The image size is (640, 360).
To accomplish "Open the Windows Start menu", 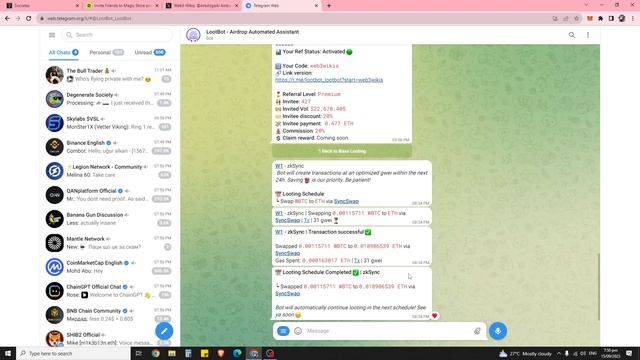I will coord(8,353).
